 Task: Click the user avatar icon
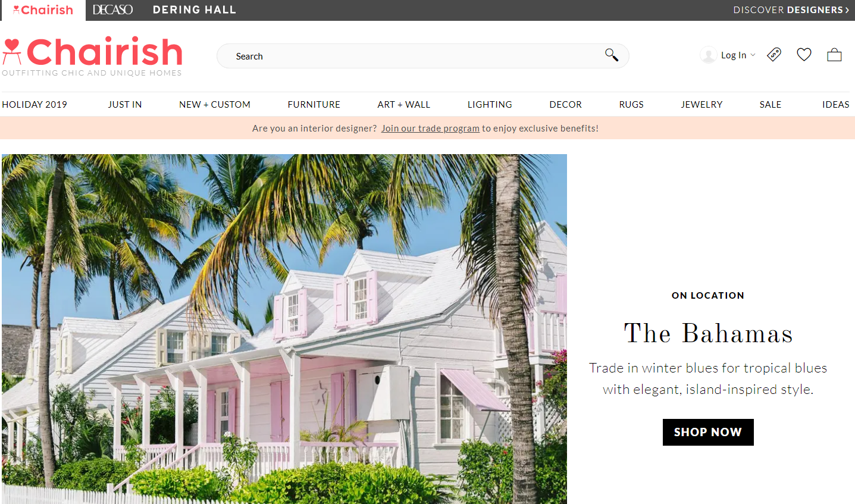pos(708,55)
